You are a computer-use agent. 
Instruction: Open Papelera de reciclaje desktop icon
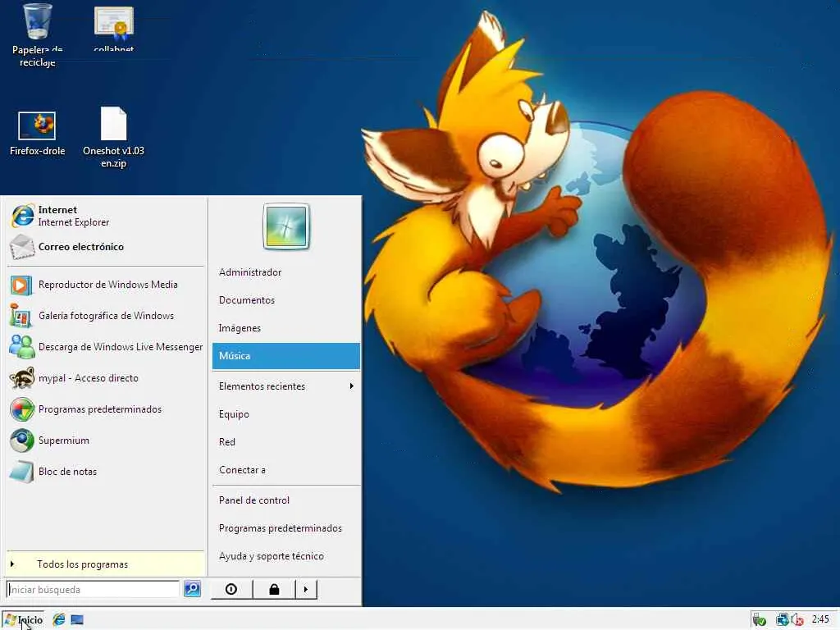(38, 35)
